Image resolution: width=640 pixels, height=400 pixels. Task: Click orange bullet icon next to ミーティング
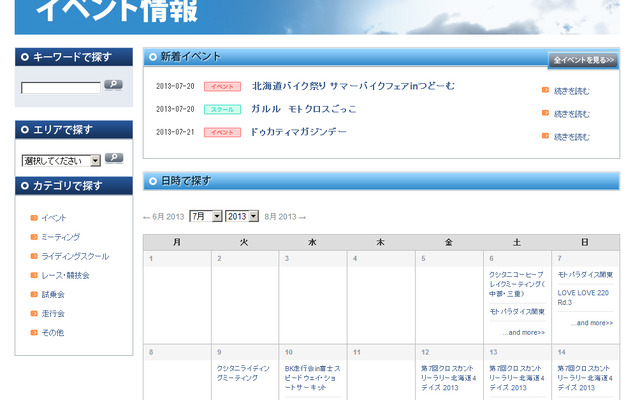coord(34,237)
